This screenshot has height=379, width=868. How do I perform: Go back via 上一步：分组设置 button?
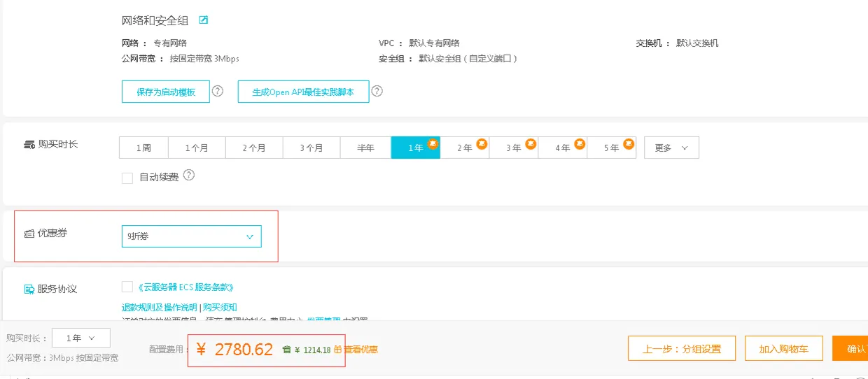coord(682,348)
